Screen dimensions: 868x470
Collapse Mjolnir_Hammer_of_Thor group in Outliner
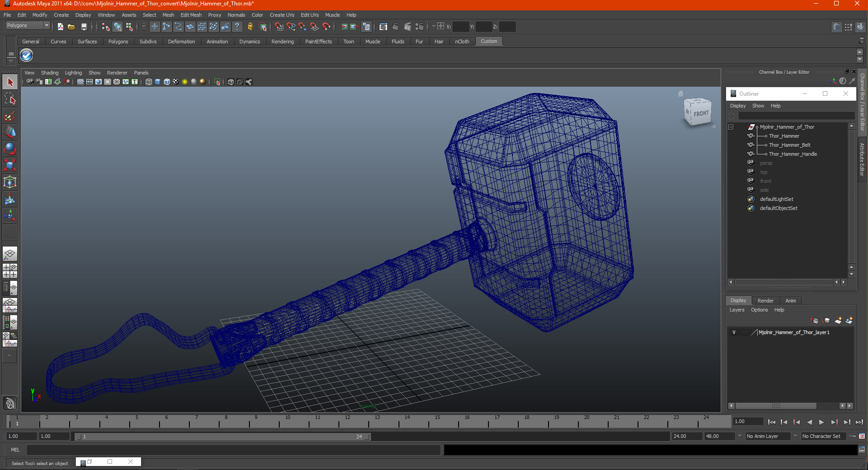click(x=731, y=127)
